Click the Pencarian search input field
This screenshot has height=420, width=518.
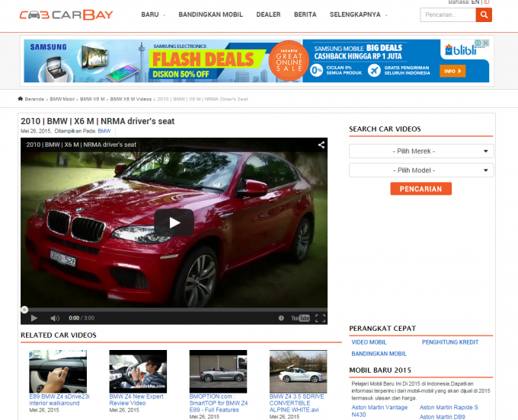448,15
